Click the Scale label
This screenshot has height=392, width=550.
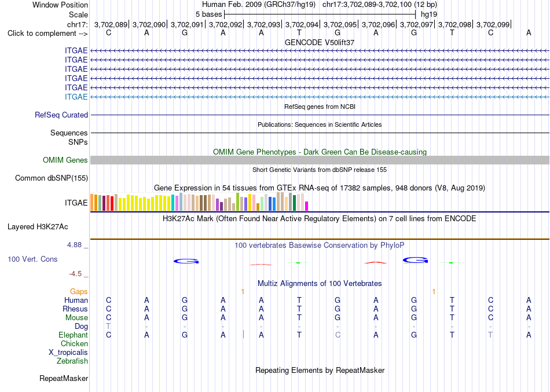78,14
